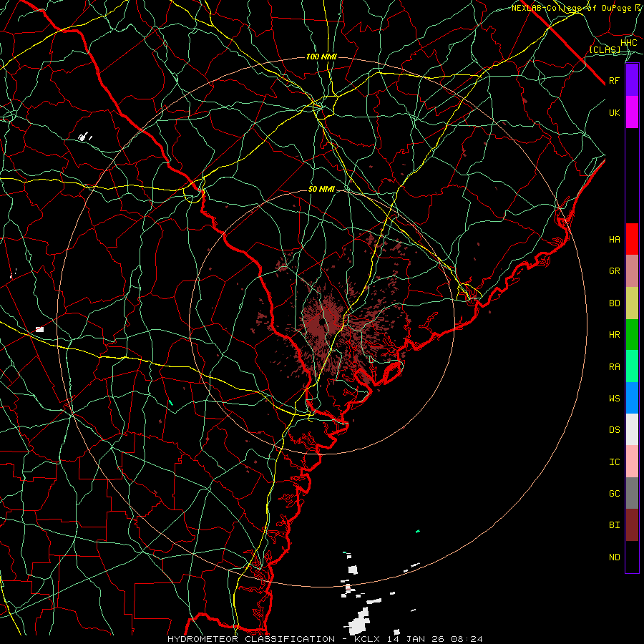Click the 100 NMI range ring label
The height and width of the screenshot is (644, 644).
coord(321,57)
